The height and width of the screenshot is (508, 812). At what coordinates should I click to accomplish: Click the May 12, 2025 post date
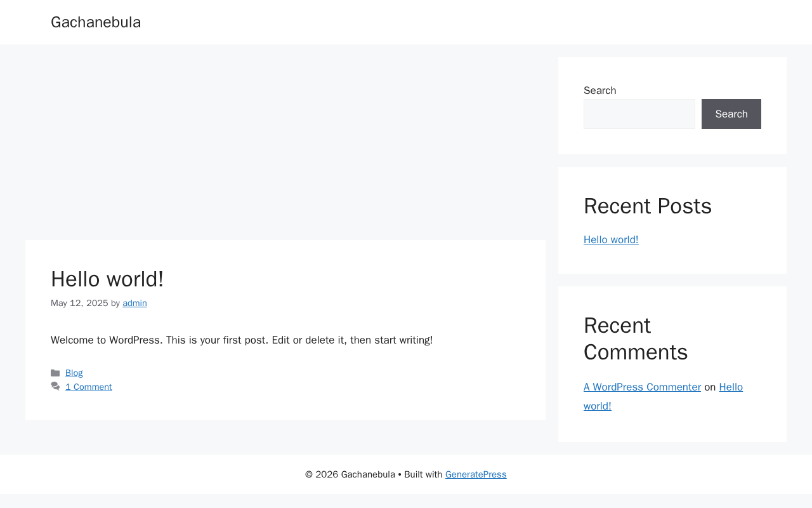(x=79, y=304)
